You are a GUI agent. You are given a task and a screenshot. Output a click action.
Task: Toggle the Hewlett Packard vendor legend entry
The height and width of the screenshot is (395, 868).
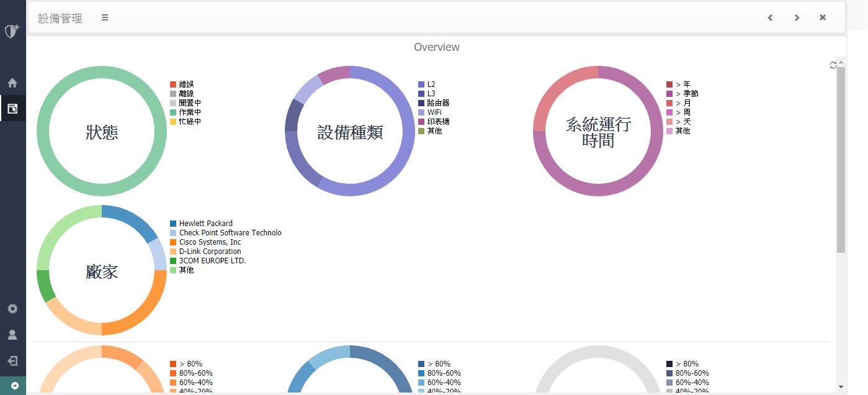(205, 224)
